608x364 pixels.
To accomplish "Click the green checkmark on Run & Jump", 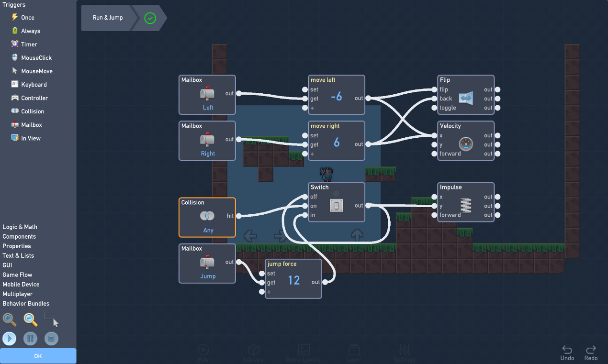I will [149, 18].
